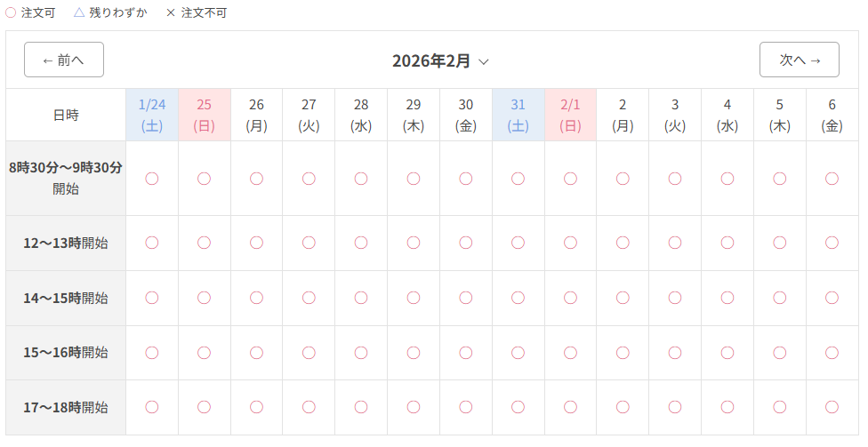Click 17〜18時 slot for 31 (土)

coord(518,407)
